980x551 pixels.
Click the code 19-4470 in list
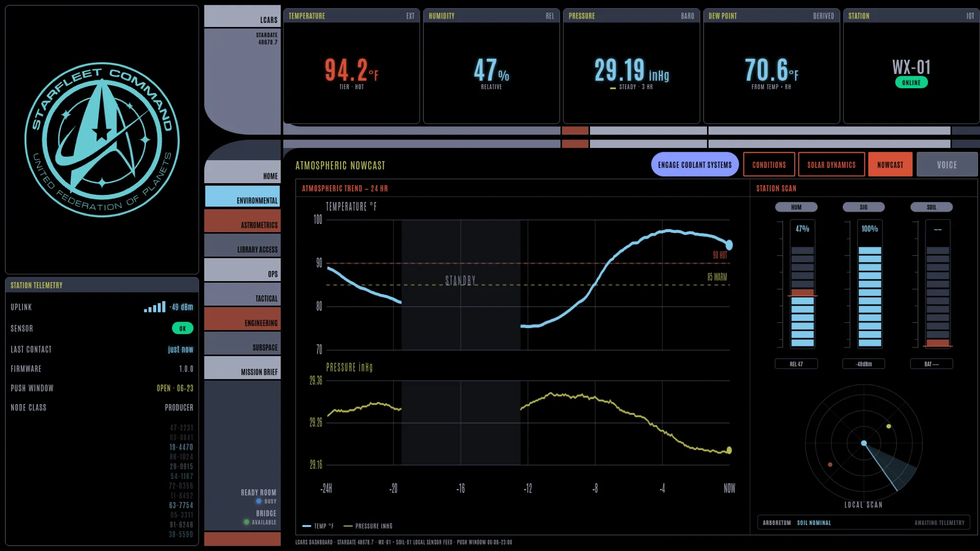click(x=181, y=447)
